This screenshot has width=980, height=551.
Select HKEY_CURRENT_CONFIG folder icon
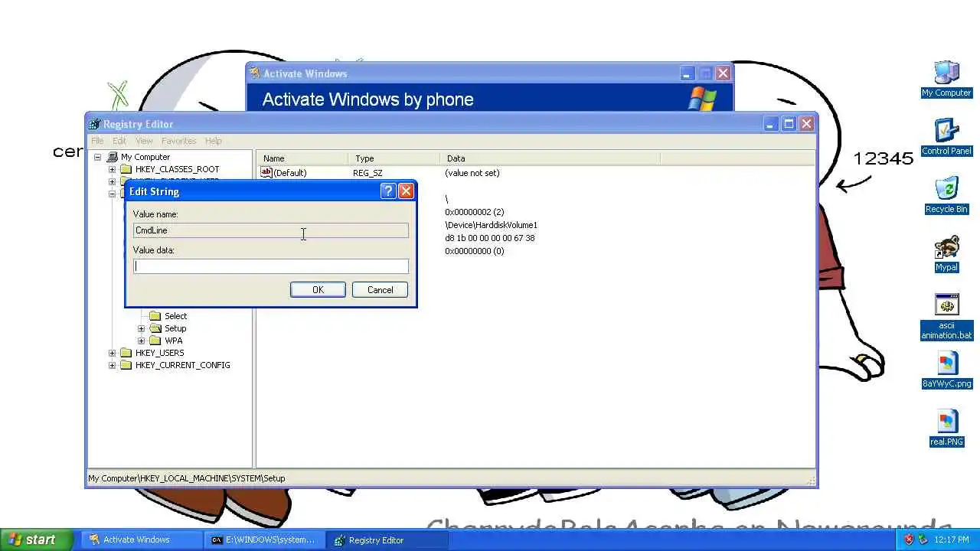point(126,365)
